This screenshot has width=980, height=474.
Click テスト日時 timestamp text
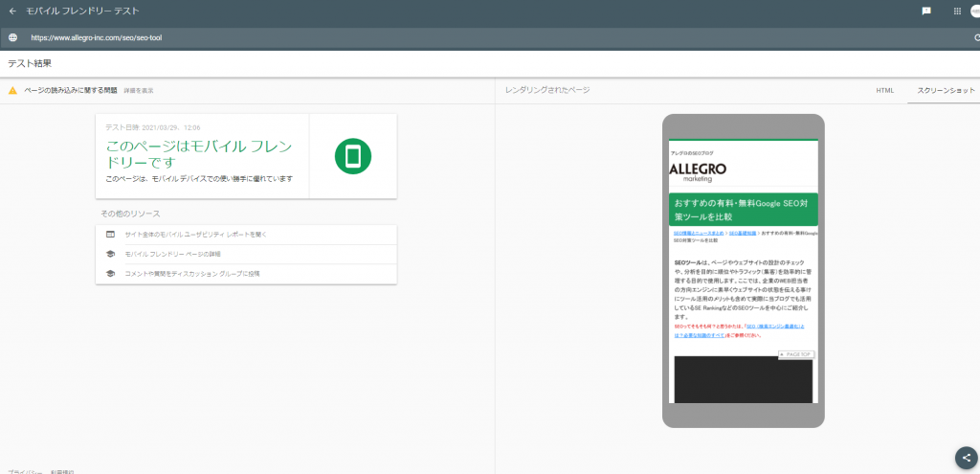(x=152, y=127)
